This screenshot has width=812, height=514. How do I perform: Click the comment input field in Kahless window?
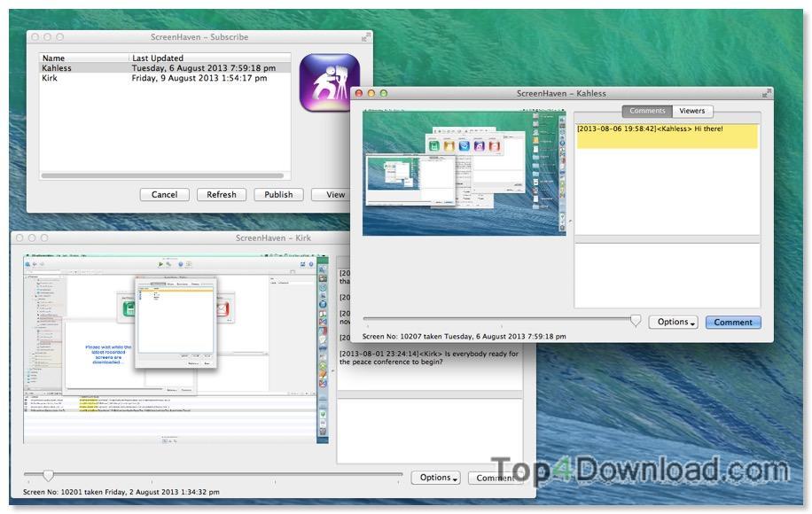pos(667,276)
